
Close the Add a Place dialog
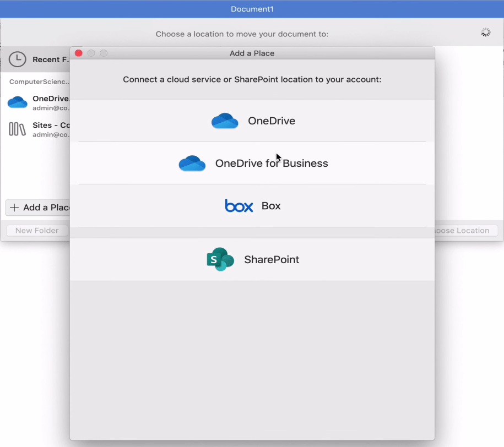pos(78,53)
